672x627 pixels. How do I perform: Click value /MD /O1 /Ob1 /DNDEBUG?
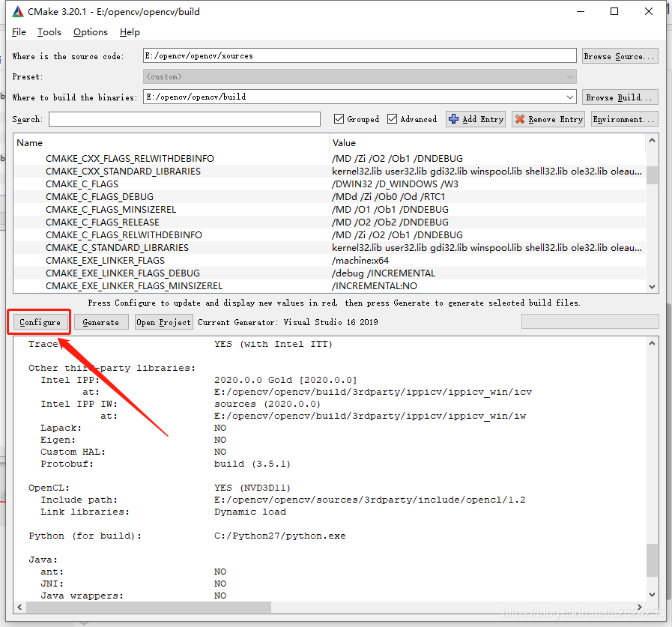tap(390, 210)
